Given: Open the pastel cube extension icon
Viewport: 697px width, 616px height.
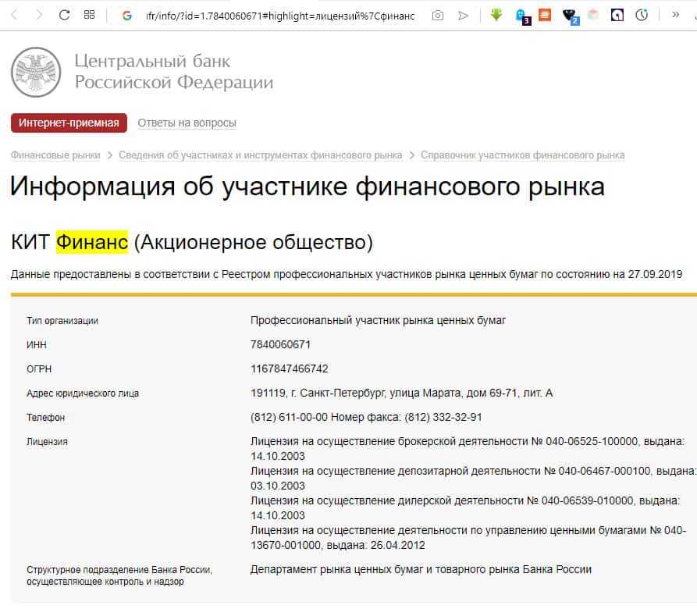Looking at the screenshot, I should 593,15.
